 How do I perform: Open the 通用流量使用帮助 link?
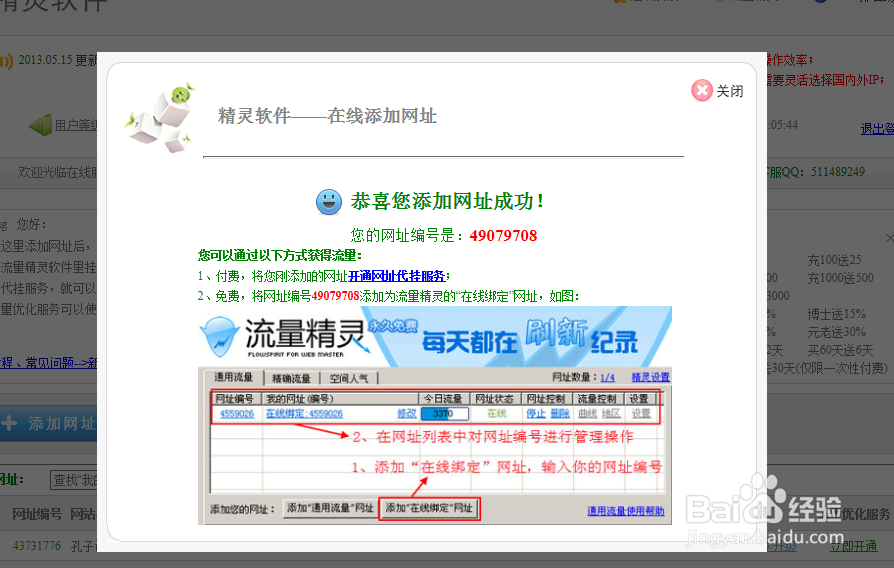[x=625, y=511]
